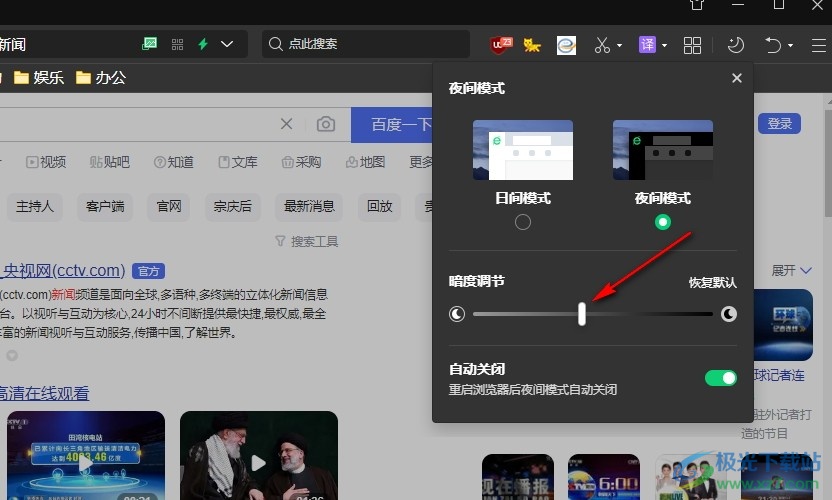Toggle the 自动关闭 switch
Image resolution: width=832 pixels, height=500 pixels.
[721, 378]
